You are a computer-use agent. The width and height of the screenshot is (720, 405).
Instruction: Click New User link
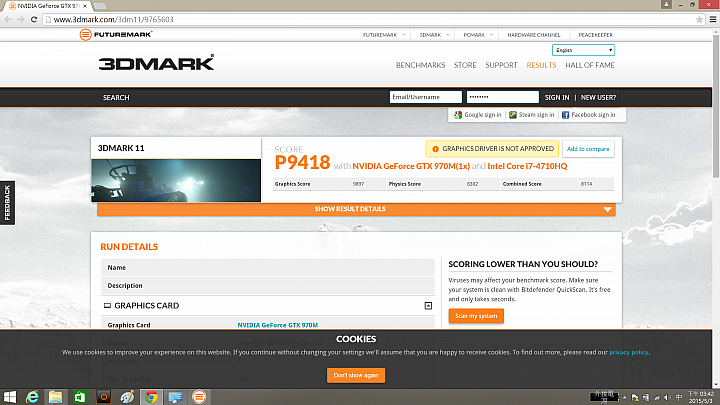598,97
